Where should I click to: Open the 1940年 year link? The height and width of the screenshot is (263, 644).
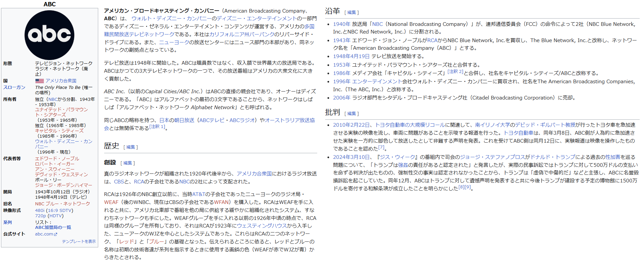point(342,24)
